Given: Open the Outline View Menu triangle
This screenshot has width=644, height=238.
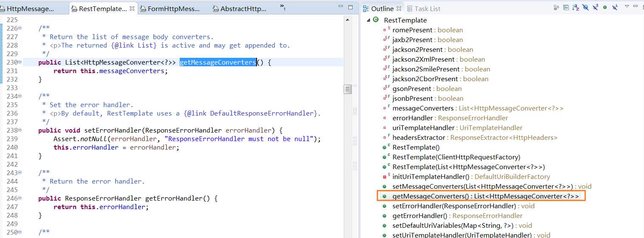Looking at the screenshot, I should (x=627, y=6).
